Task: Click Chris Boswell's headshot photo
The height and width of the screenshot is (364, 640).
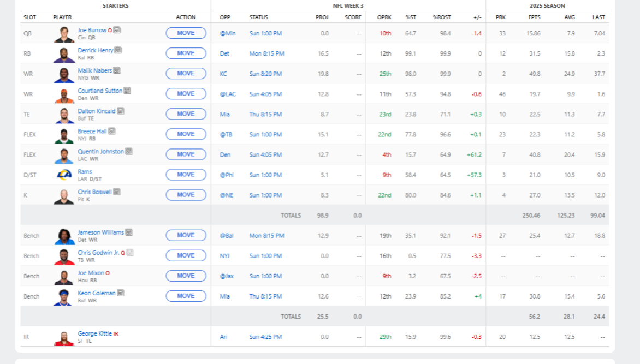Action: (64, 196)
